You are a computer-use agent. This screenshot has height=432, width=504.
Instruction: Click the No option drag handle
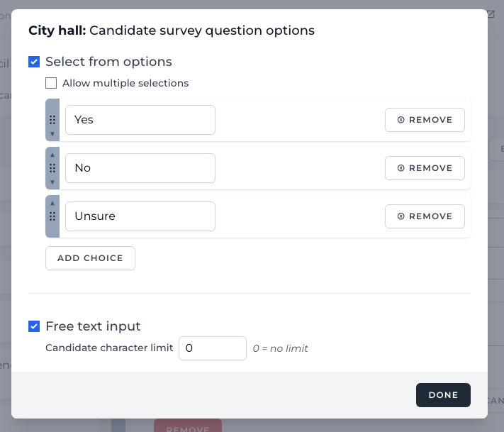pyautogui.click(x=52, y=168)
